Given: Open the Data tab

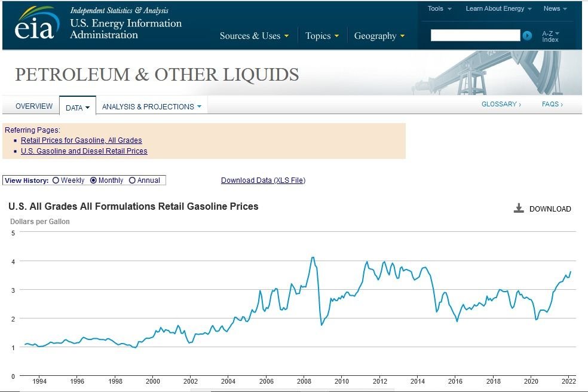Looking at the screenshot, I should [78, 108].
